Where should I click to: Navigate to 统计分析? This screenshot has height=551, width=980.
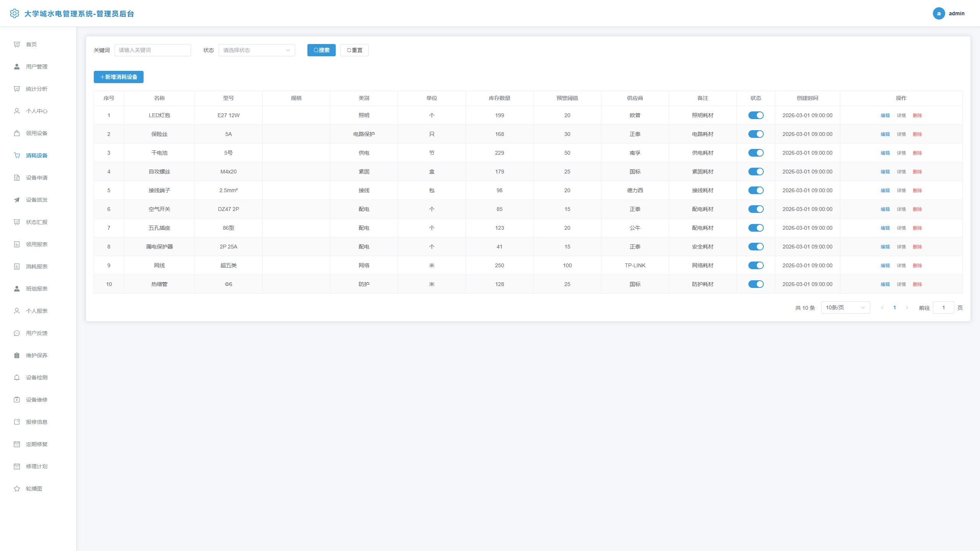point(37,89)
